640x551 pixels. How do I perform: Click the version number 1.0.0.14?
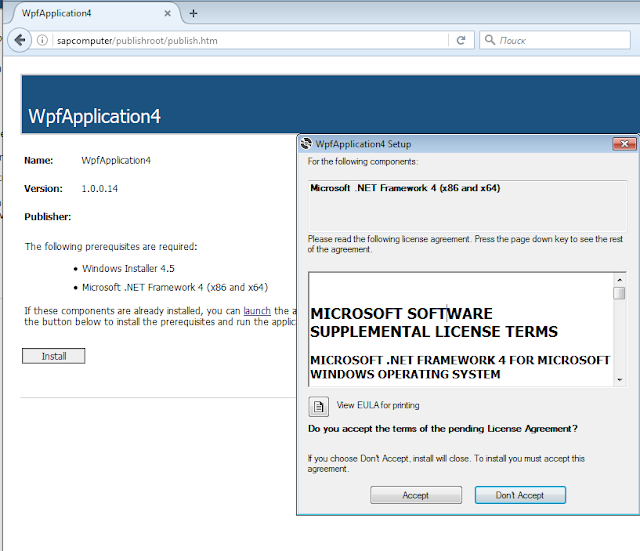coord(100,189)
